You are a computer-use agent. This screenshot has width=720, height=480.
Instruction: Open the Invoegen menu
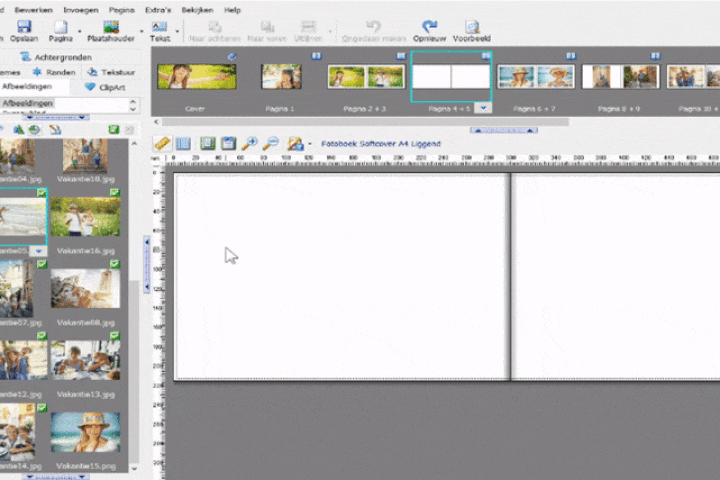click(x=80, y=9)
